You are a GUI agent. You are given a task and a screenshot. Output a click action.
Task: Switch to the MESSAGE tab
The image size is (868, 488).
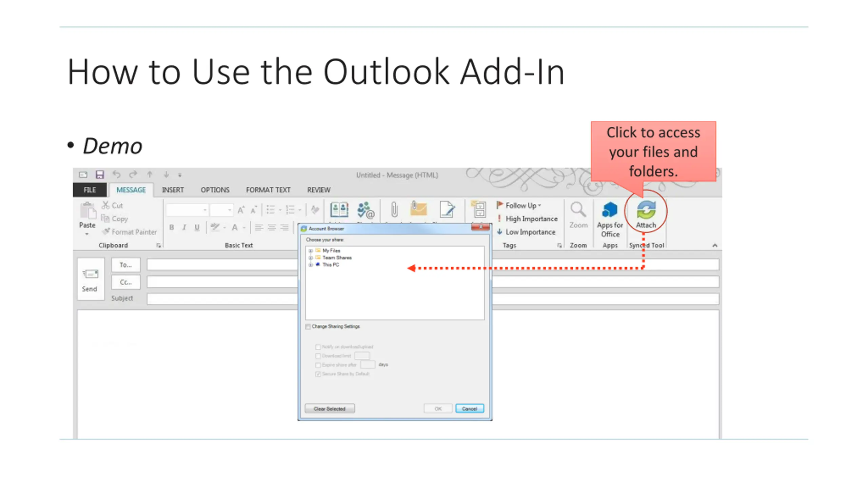(x=131, y=190)
